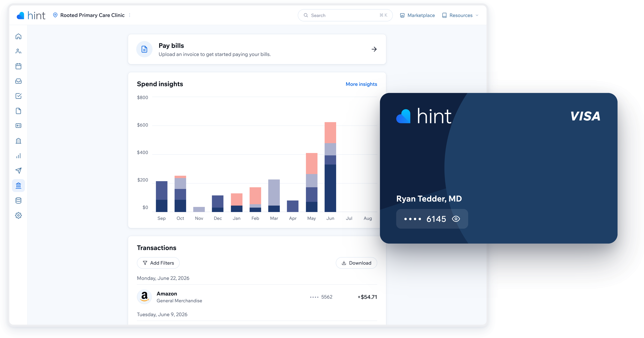Click the Pay bills arrow icon

[x=374, y=49]
